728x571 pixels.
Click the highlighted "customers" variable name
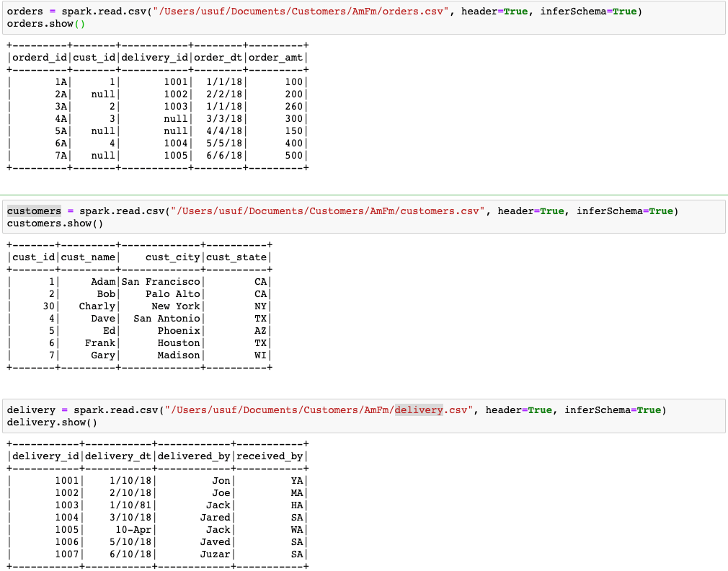(34, 211)
